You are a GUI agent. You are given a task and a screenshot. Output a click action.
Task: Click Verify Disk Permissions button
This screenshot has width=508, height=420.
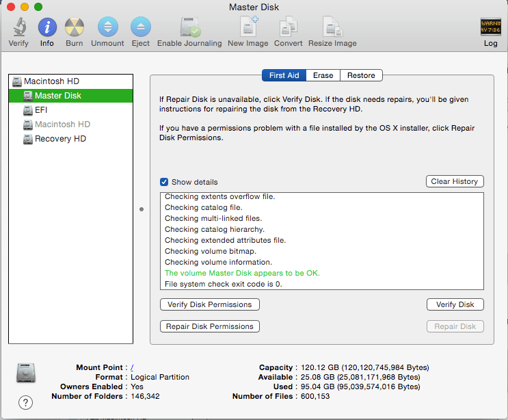point(210,304)
